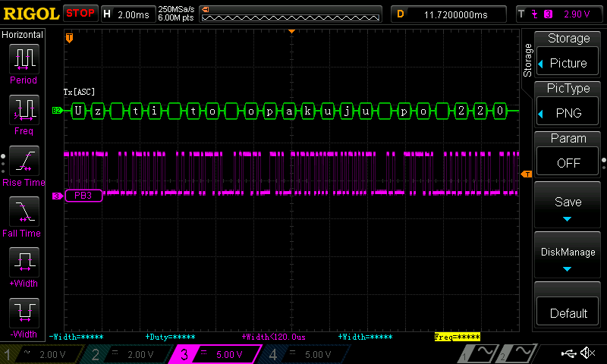Click the B2 decode bus indicator
Image resolution: width=607 pixels, height=364 pixels.
[56, 111]
